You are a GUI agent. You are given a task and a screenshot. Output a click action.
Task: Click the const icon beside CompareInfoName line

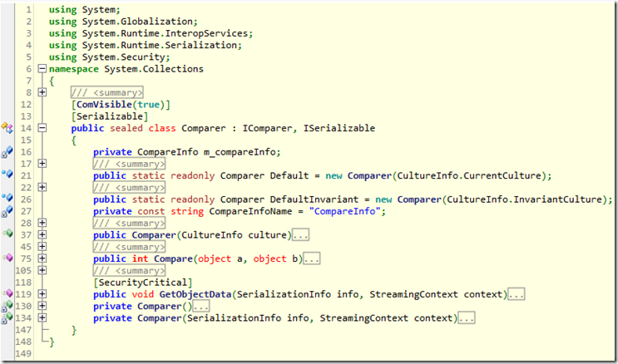pyautogui.click(x=6, y=211)
